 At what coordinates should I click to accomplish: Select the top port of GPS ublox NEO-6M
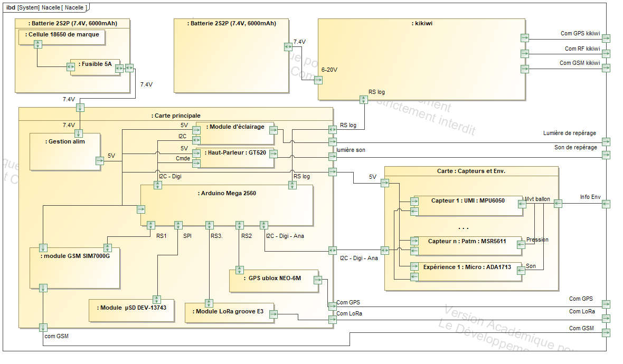pyautogui.click(x=239, y=270)
